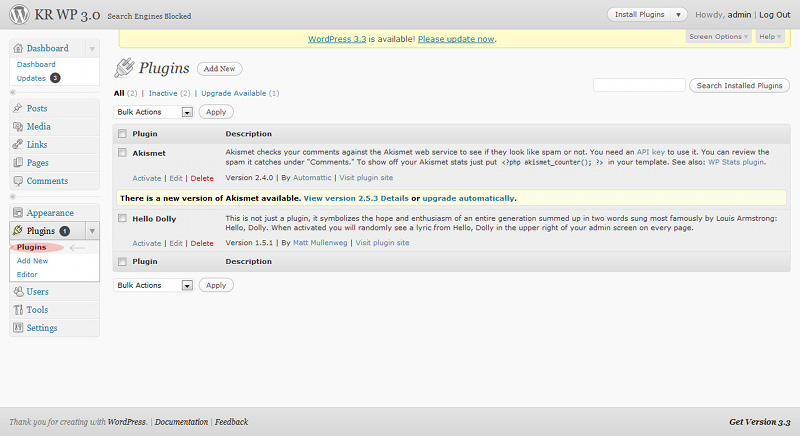Toggle the Dashboard menu arrow
Image resolution: width=800 pixels, height=436 pixels.
click(92, 49)
